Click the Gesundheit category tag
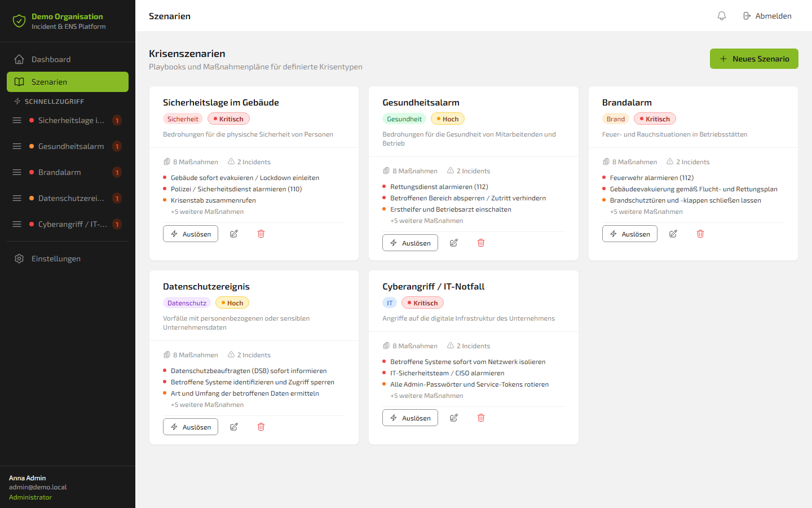The image size is (812, 508). (404, 119)
